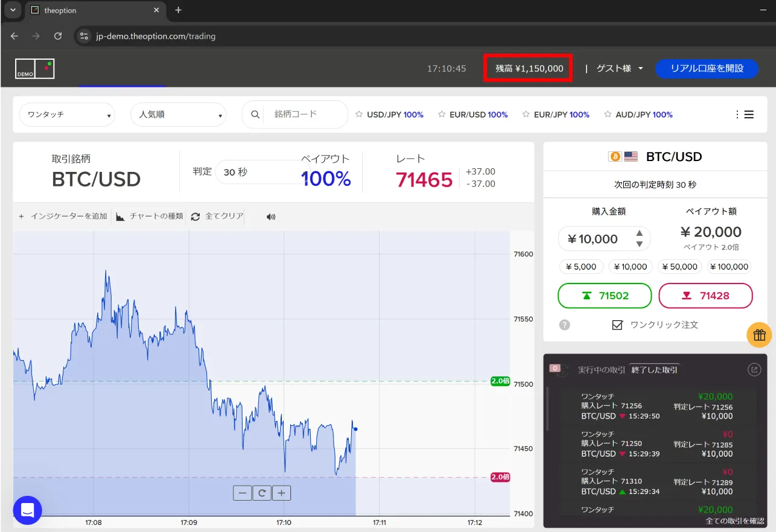Click the DEMO logo
Viewport: 776px width, 532px height.
click(x=35, y=69)
